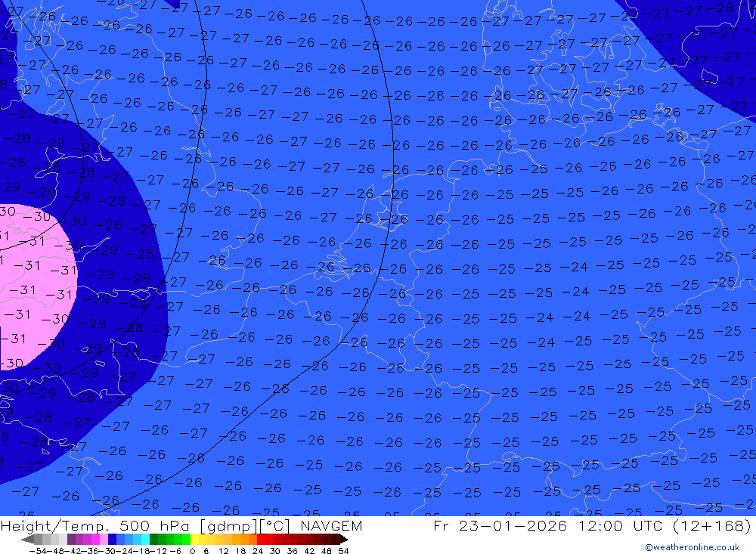Pick the dark blue legend swatch
The width and height of the screenshot is (756, 554).
112,540
